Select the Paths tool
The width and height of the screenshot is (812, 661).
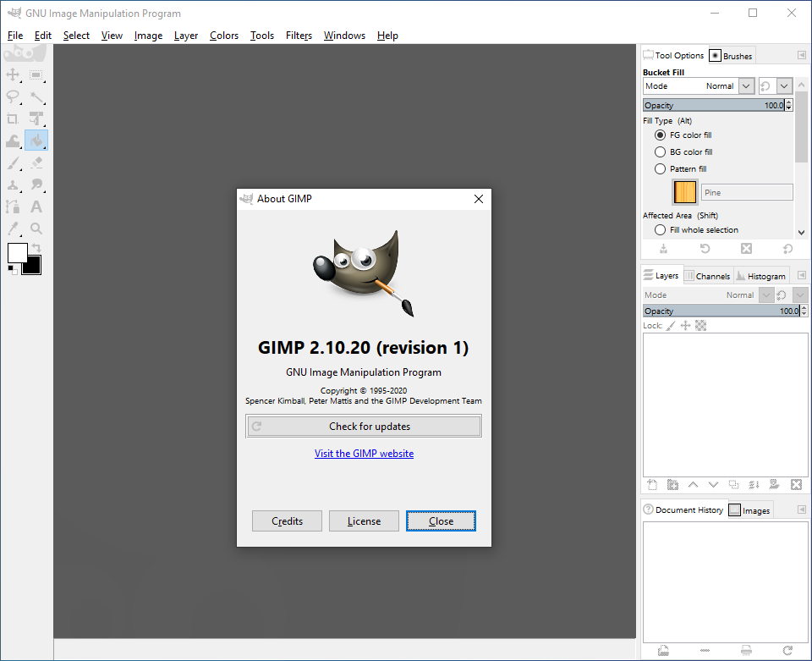coord(13,207)
